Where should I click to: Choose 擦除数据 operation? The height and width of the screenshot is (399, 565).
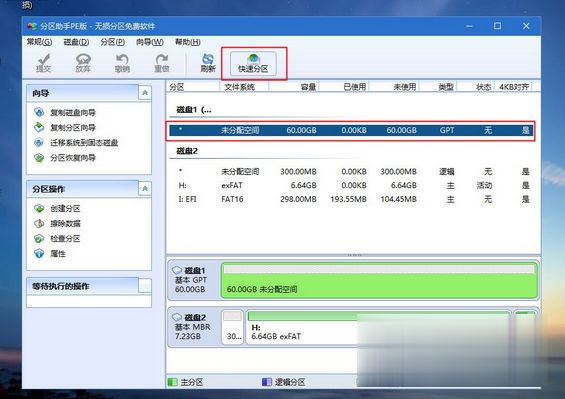tap(65, 223)
